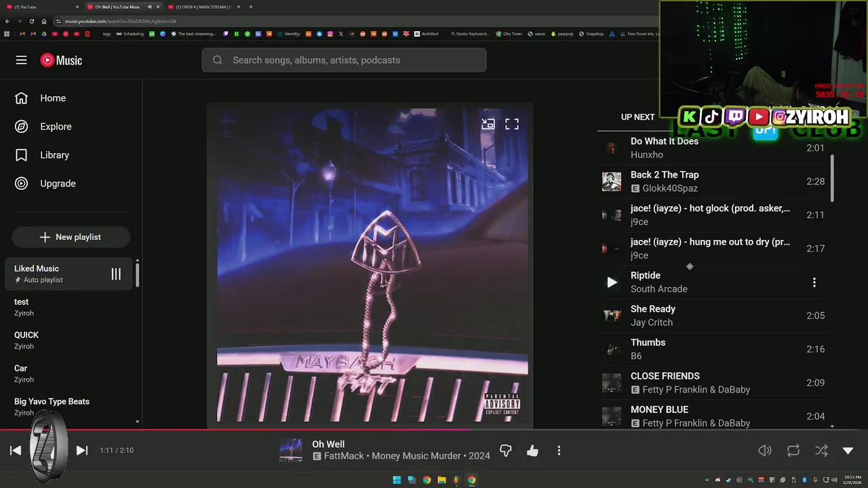Switch to the UP NEXT tab
The width and height of the screenshot is (868, 488).
tap(637, 117)
